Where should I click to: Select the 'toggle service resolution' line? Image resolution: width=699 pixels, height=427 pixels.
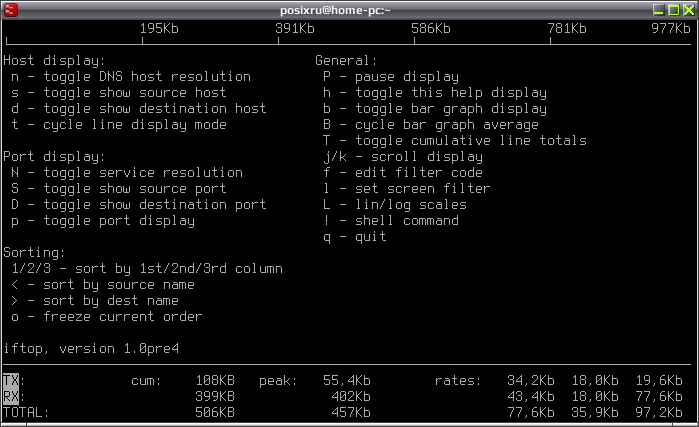pos(127,173)
